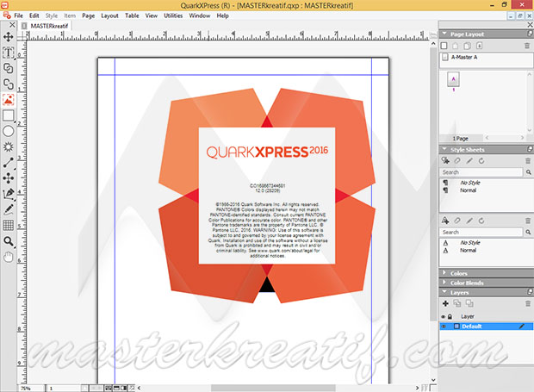Select the Pan hand tool
Screen dimensions: 534x392
(8, 257)
